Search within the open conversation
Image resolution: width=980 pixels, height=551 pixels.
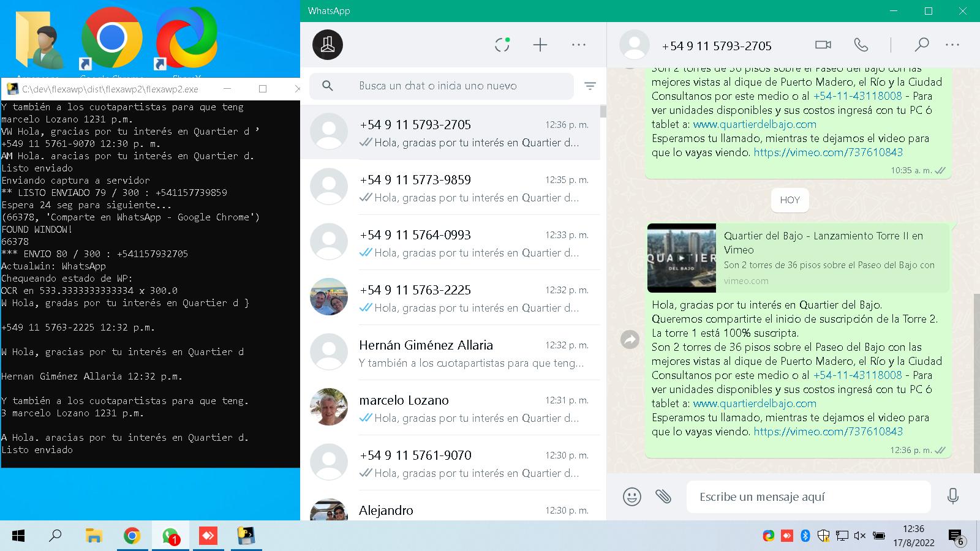coord(921,45)
